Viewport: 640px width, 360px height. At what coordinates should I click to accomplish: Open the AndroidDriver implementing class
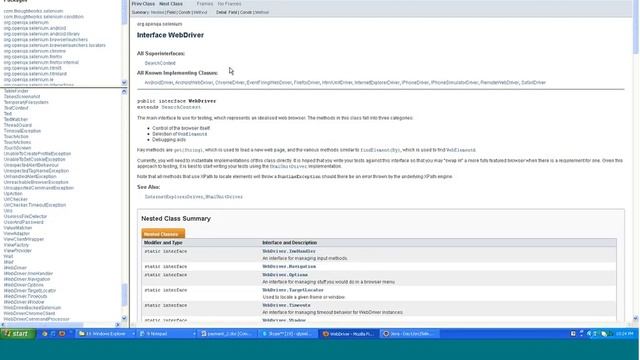click(159, 82)
